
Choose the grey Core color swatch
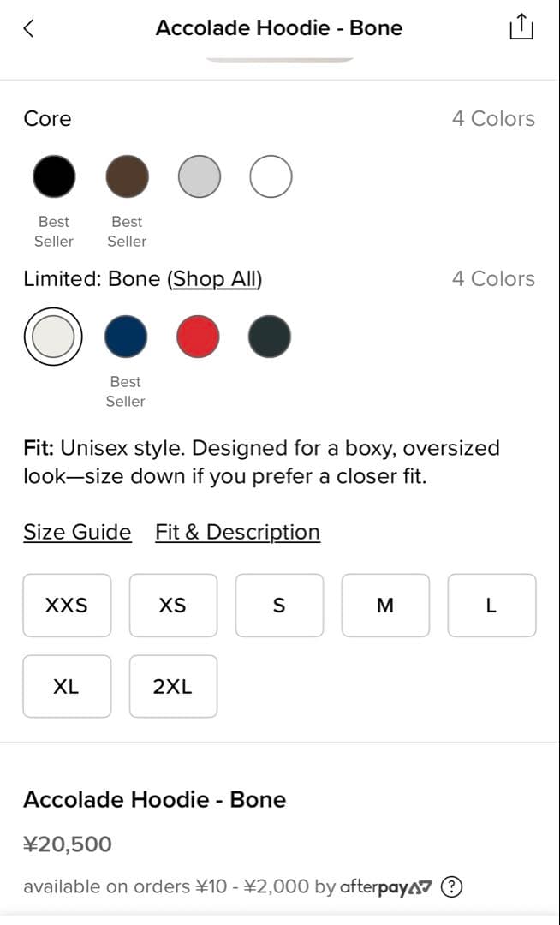(x=199, y=176)
